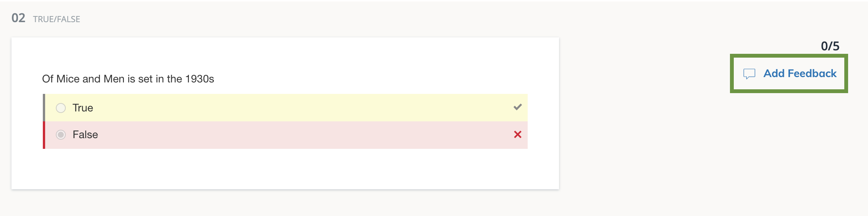868x216 pixels.
Task: Click the "True" answer label
Action: tap(83, 108)
